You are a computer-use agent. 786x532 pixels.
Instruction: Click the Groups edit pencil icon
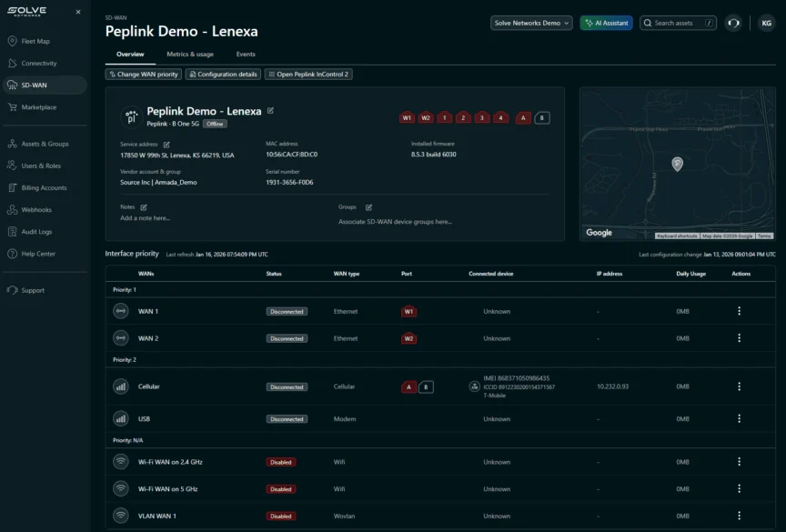tap(368, 207)
